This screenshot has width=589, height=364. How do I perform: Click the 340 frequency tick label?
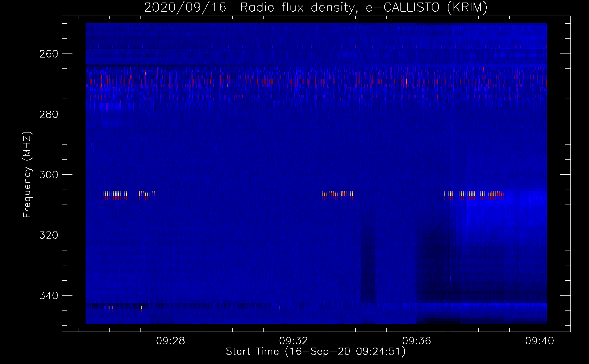click(x=49, y=296)
